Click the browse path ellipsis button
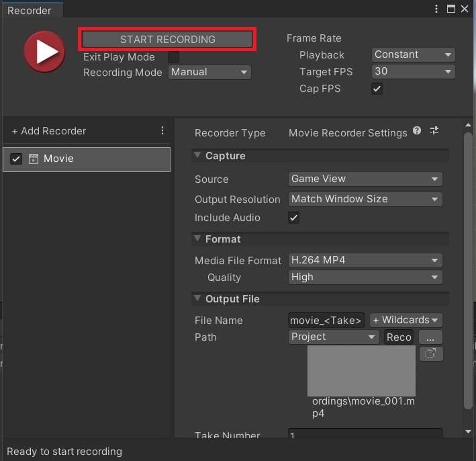Image resolution: width=476 pixels, height=461 pixels. (430, 337)
